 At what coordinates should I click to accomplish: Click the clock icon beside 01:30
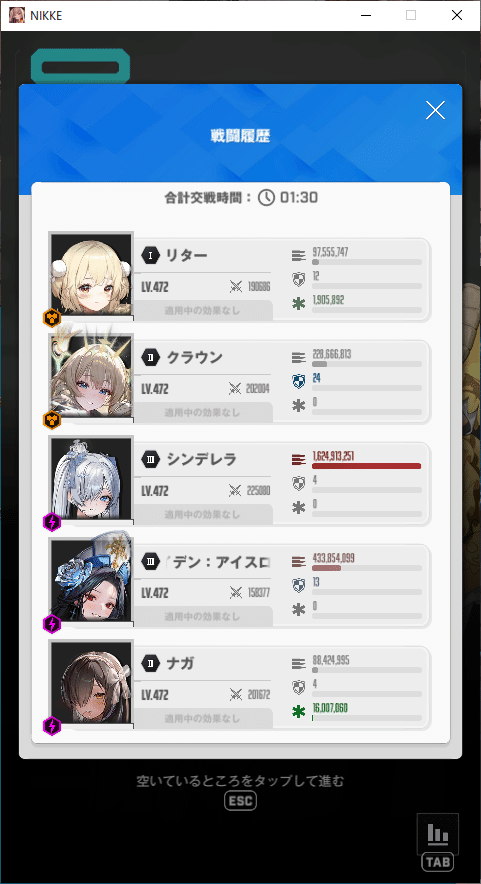266,197
